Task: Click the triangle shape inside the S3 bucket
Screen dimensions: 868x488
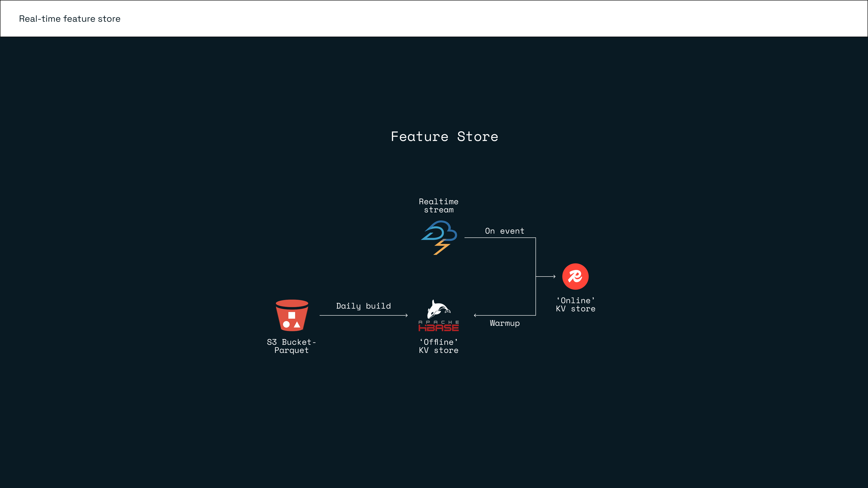Action: click(x=297, y=325)
